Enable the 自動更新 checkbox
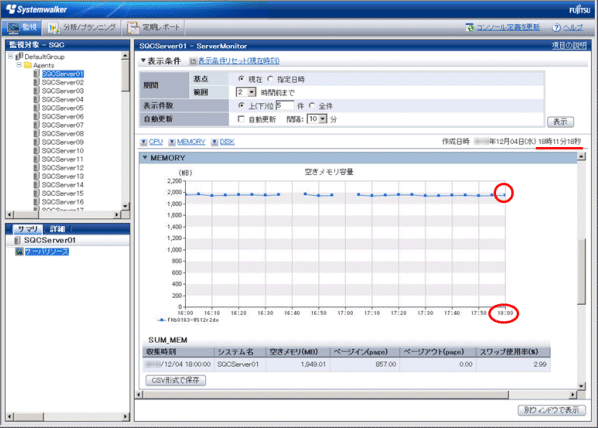 point(241,119)
